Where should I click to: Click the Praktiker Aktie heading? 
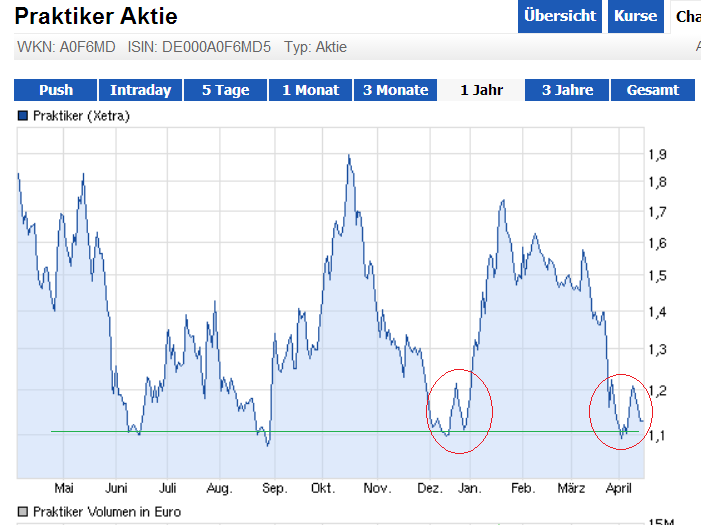(x=96, y=16)
